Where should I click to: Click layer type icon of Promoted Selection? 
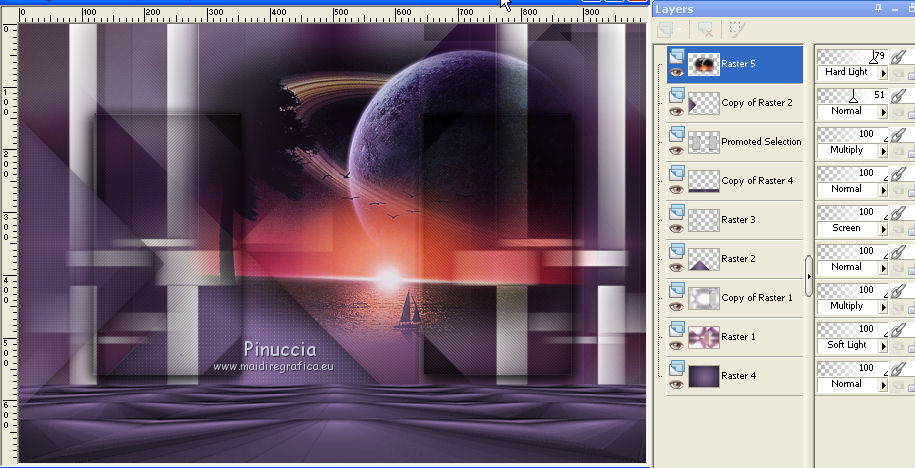click(x=676, y=134)
